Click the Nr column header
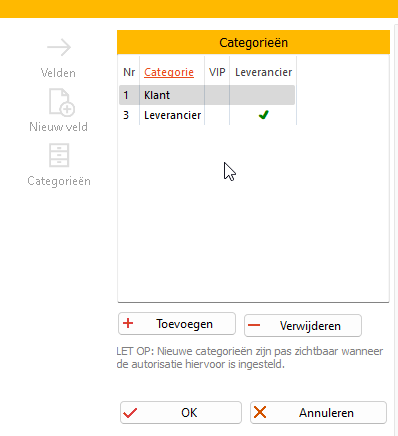The image size is (398, 436). [x=129, y=72]
